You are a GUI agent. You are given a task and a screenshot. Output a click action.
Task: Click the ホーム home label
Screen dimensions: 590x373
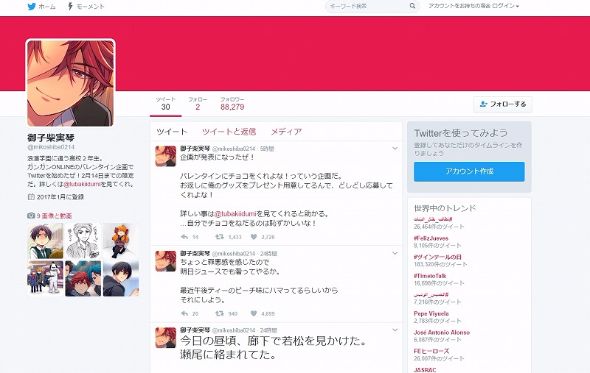47,6
